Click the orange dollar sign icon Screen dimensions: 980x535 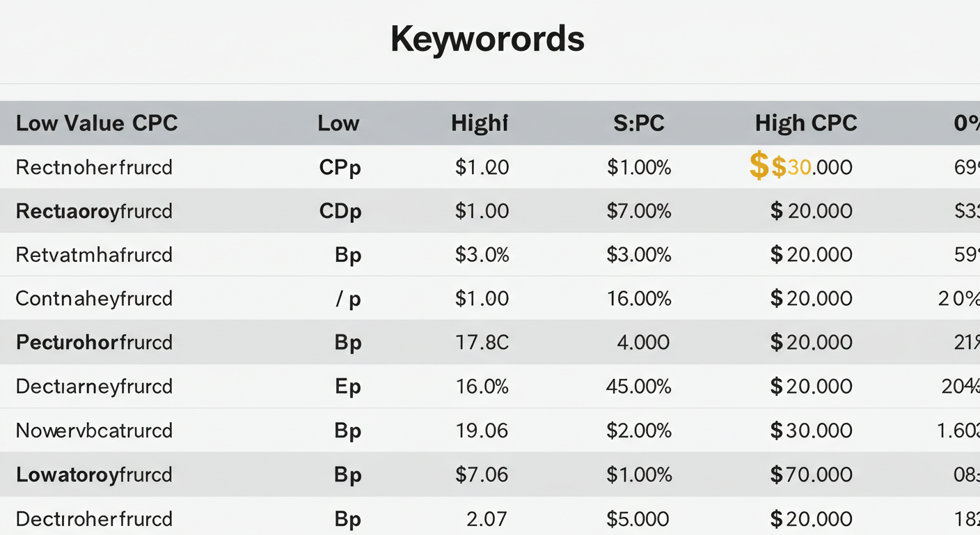point(759,166)
